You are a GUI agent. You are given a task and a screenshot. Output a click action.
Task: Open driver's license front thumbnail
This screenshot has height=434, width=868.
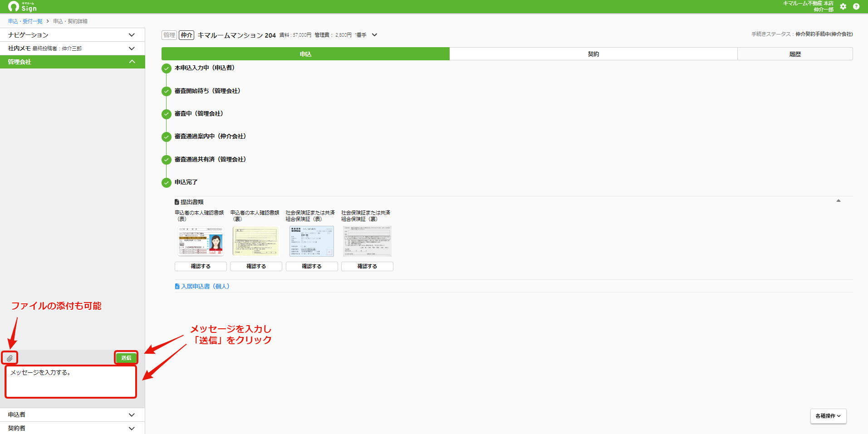click(200, 241)
